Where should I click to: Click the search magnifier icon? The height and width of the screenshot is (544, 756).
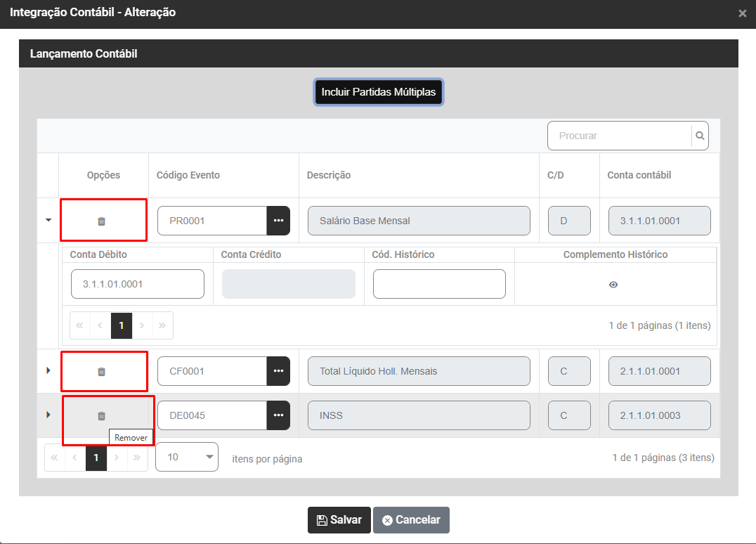[x=700, y=136]
